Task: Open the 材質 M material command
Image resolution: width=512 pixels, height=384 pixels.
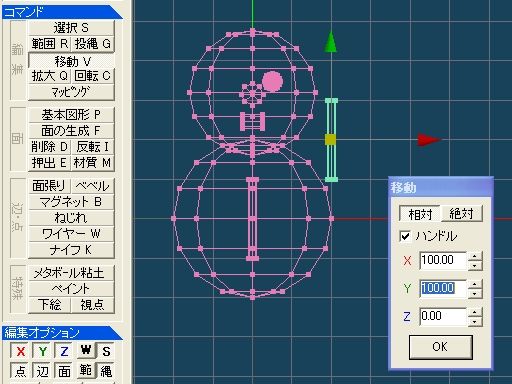Action: 93,163
